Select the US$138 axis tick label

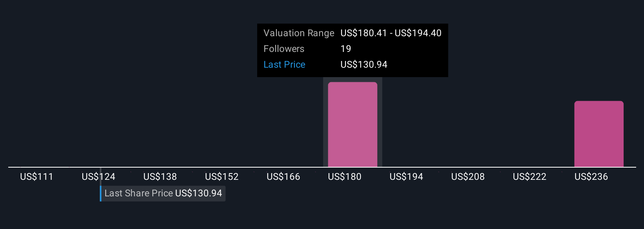click(160, 177)
